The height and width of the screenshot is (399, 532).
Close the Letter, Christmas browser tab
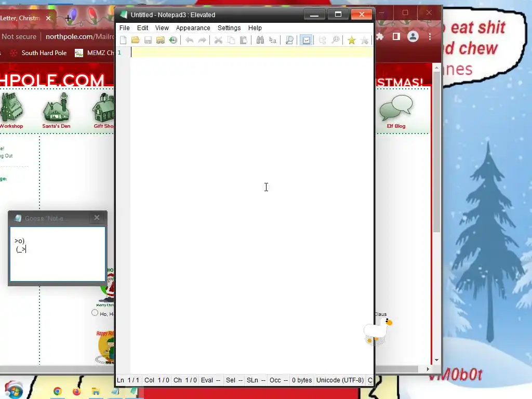tap(48, 18)
